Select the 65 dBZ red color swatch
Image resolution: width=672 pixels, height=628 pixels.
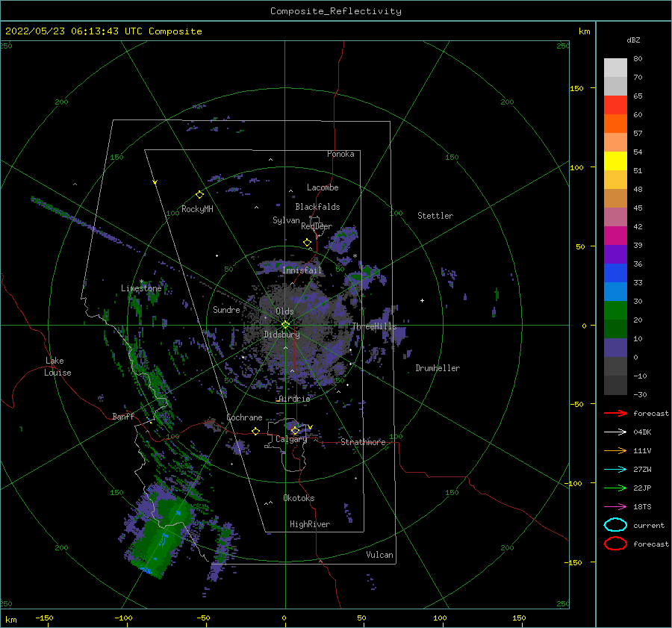point(615,105)
